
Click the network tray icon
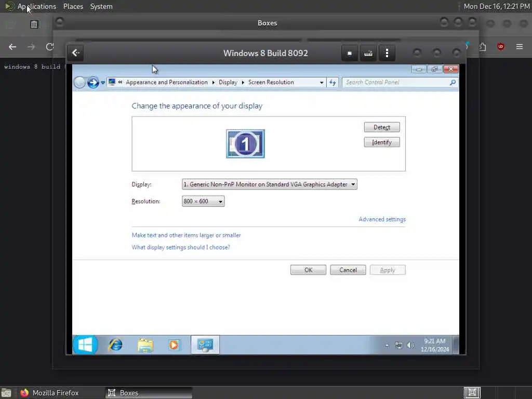pyautogui.click(x=398, y=345)
